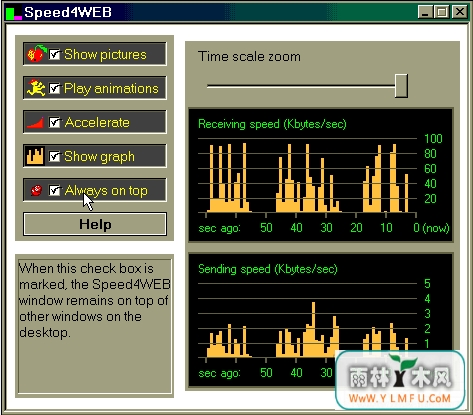Close the Speed4WEB window
The width and height of the screenshot is (473, 415).
460,12
